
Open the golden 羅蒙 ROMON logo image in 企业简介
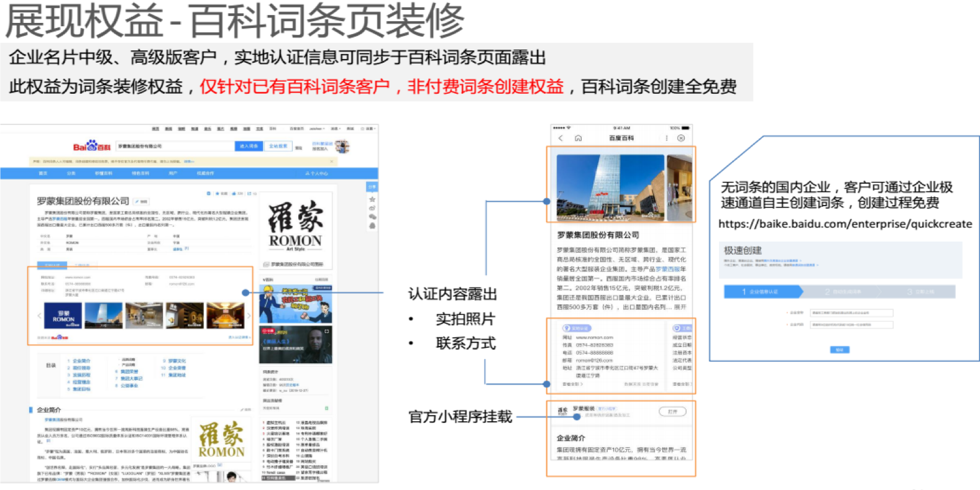[221, 439]
